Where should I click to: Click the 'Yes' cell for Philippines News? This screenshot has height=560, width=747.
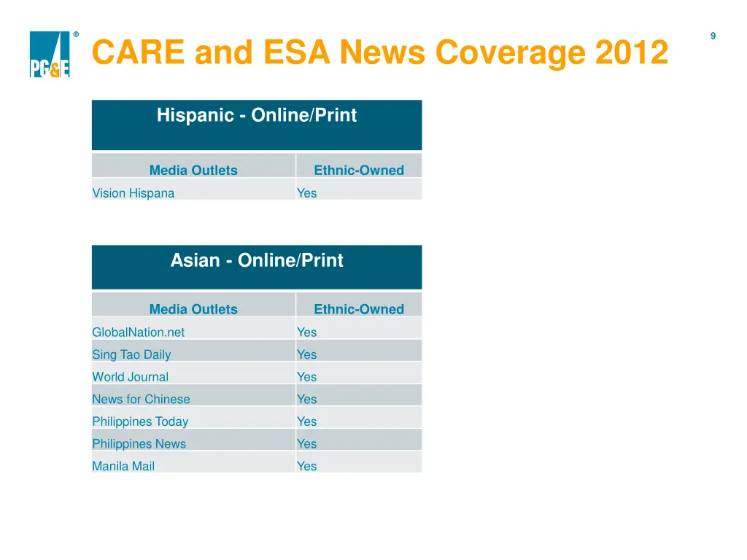coord(359,440)
